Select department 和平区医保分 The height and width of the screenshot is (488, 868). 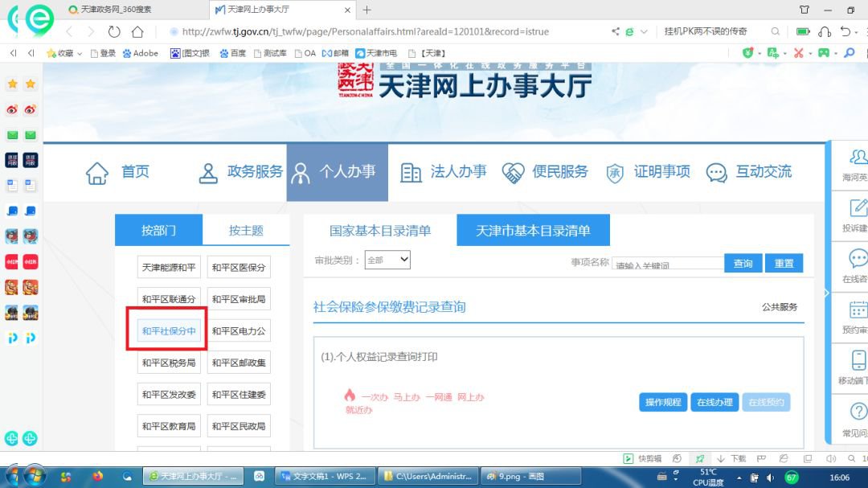click(239, 268)
